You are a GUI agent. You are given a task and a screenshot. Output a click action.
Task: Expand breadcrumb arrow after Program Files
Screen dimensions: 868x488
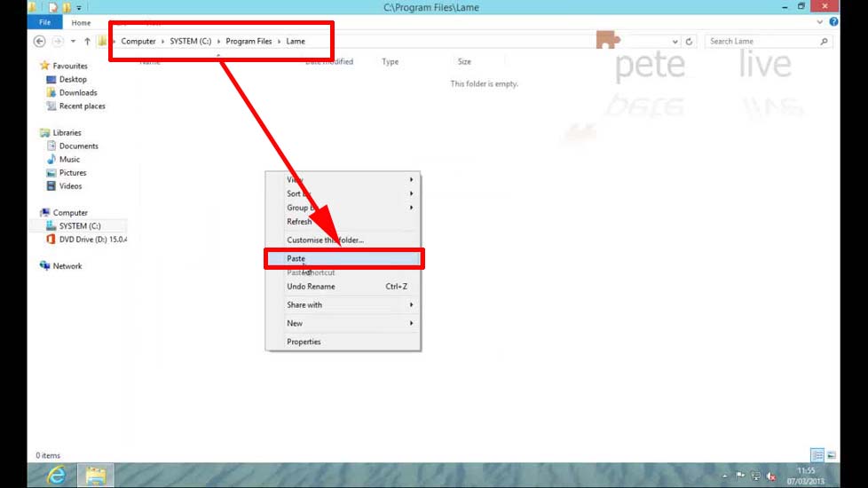pos(279,42)
